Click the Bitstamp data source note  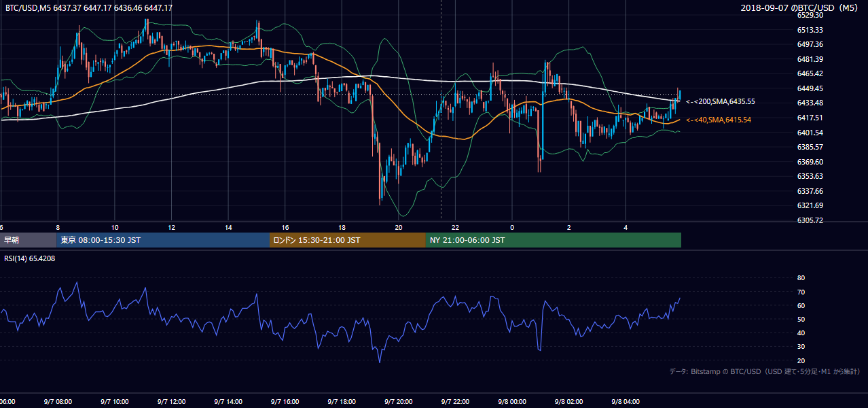765,372
